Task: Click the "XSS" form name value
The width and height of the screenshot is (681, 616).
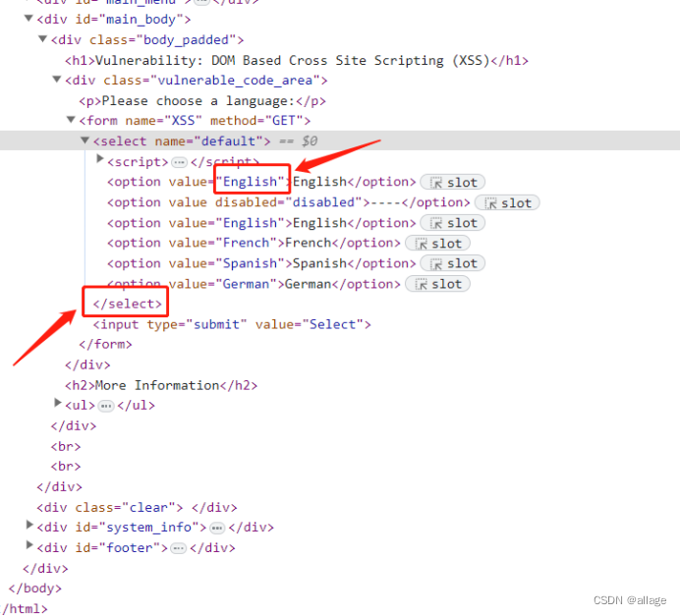Action: click(x=184, y=121)
